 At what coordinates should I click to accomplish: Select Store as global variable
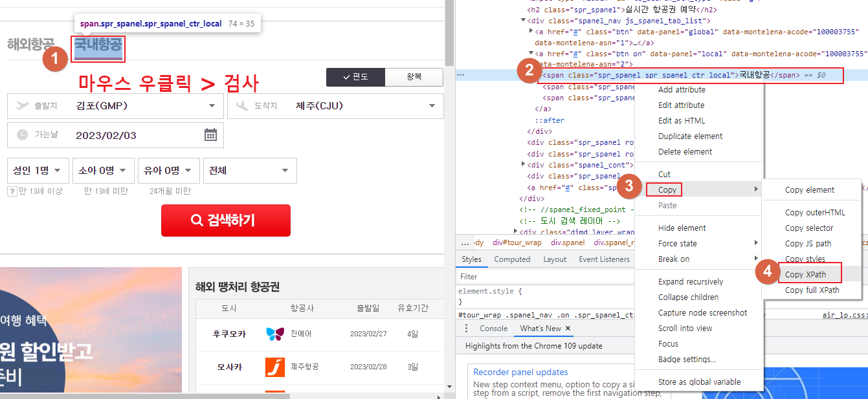699,382
